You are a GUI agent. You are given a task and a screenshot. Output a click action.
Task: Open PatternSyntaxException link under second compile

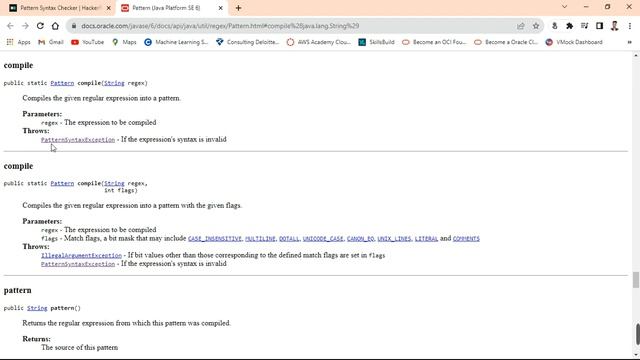pyautogui.click(x=78, y=264)
